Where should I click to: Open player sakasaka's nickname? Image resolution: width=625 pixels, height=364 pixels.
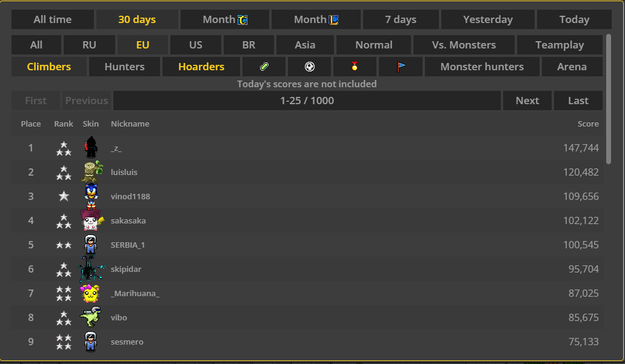[x=128, y=220]
